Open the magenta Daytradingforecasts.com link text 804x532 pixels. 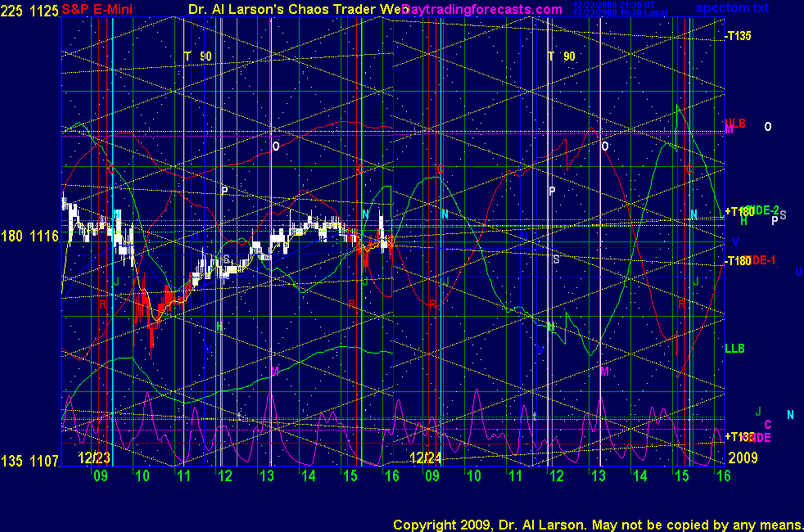(482, 9)
